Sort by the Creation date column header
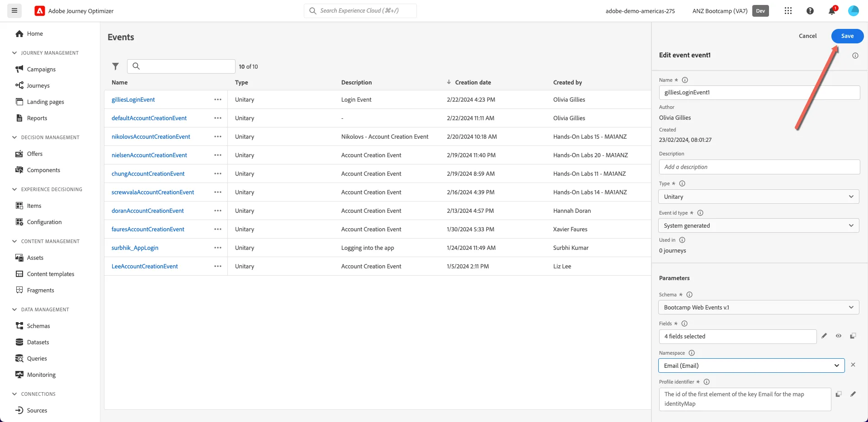 [x=473, y=82]
